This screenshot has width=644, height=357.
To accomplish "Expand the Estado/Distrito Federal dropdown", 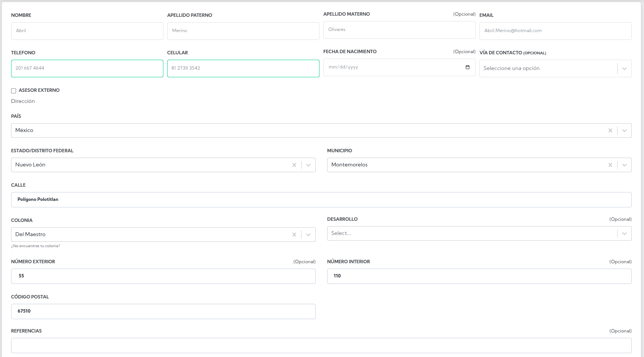I will pos(308,165).
